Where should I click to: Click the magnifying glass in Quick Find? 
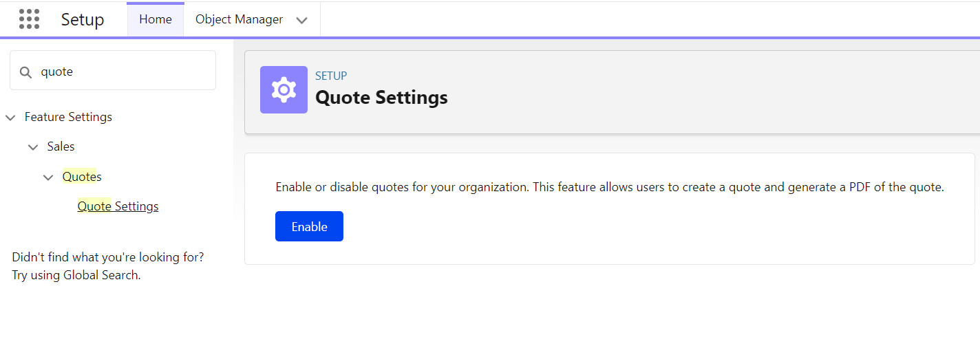(x=25, y=72)
